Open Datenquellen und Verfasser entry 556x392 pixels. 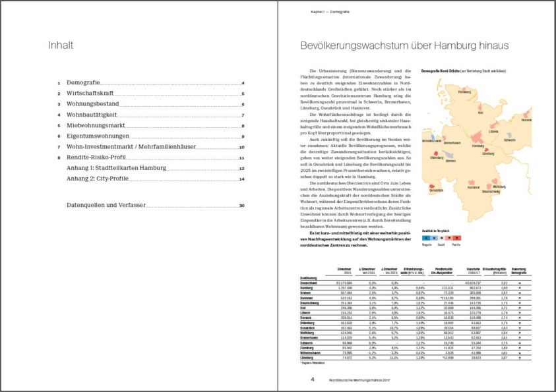[155, 205]
